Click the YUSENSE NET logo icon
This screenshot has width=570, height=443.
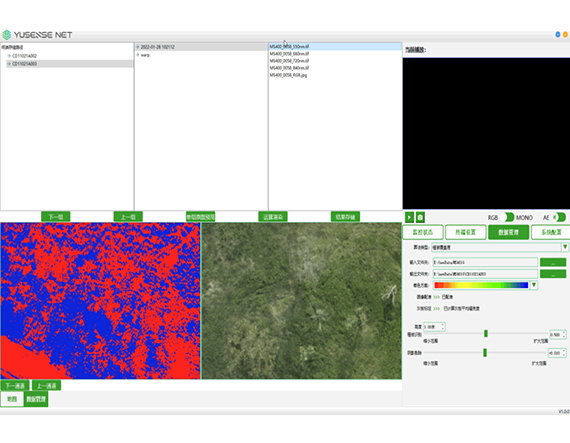[x=7, y=35]
